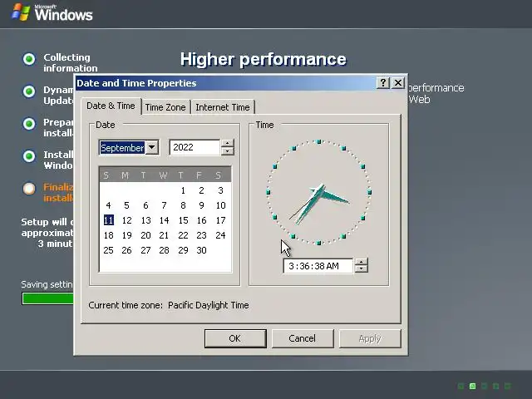Open the Internet Time tab

click(x=223, y=107)
